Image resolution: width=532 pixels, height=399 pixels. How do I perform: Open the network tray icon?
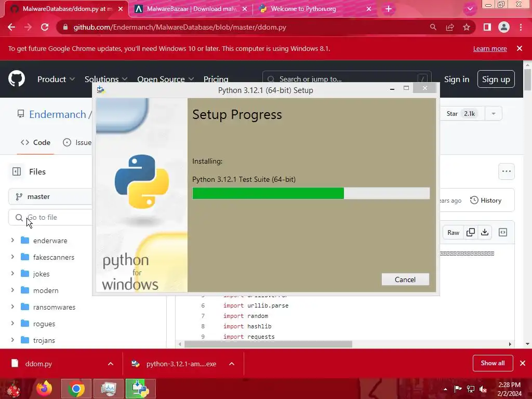click(471, 389)
